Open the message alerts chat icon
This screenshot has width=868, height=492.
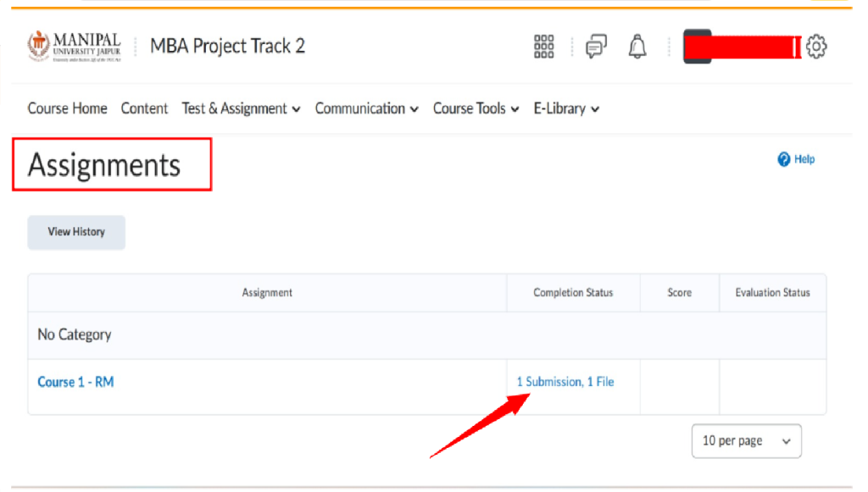click(x=597, y=47)
